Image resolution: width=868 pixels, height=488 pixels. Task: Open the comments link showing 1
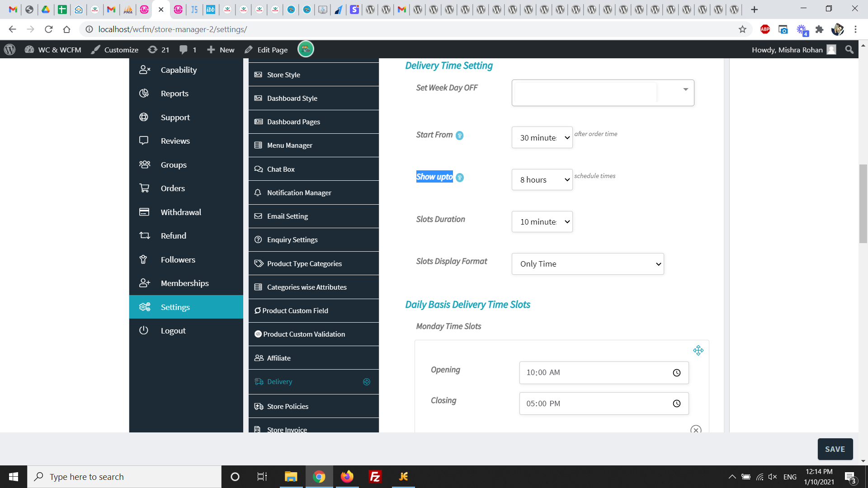tap(188, 50)
